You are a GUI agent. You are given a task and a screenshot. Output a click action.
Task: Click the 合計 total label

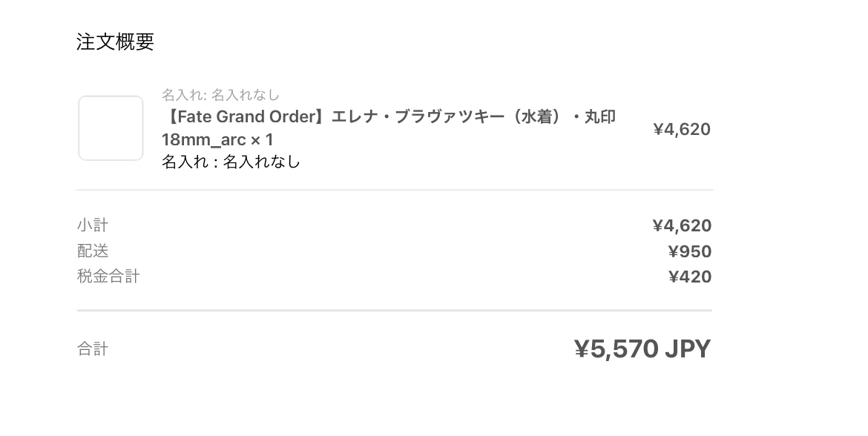click(x=93, y=349)
